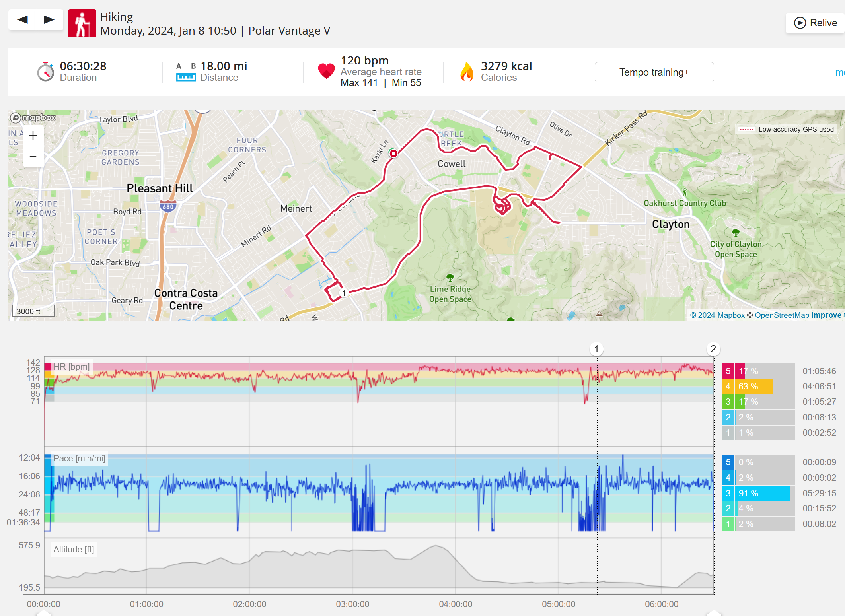Go to previous training session arrow
This screenshot has height=616, width=845.
tap(23, 19)
